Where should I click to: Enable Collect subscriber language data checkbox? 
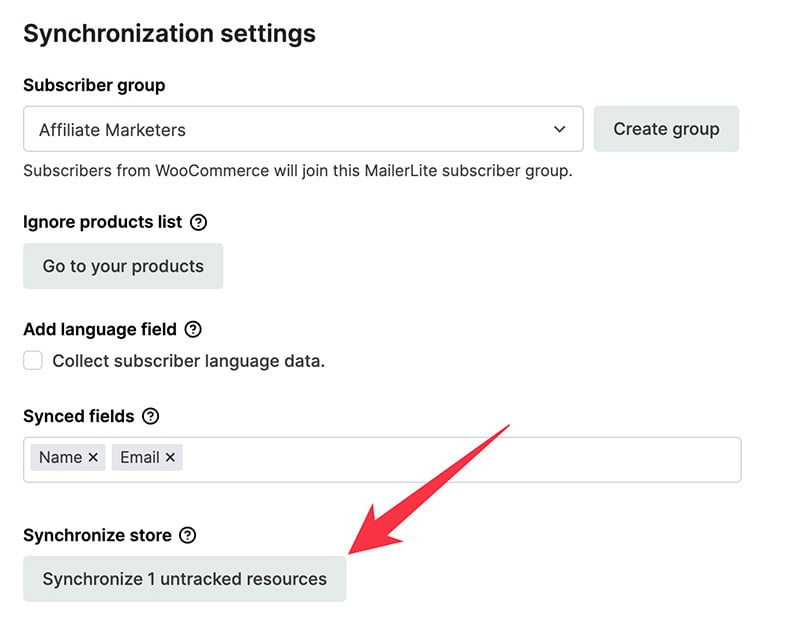pyautogui.click(x=33, y=360)
